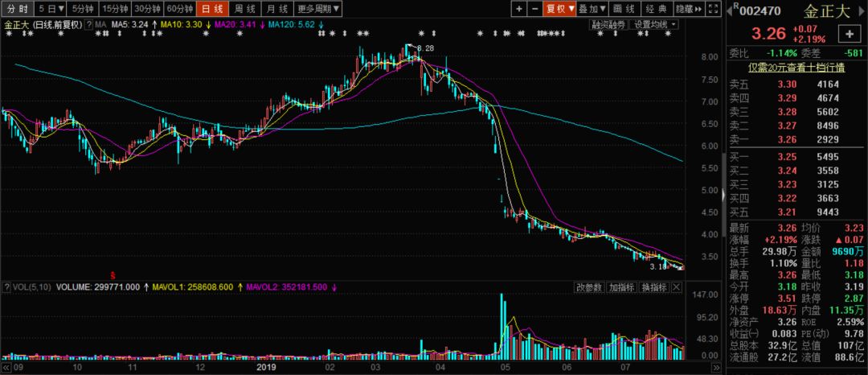This screenshot has height=375, width=868.
Task: Click the 总股本 32.9亿 value
Action: click(782, 344)
